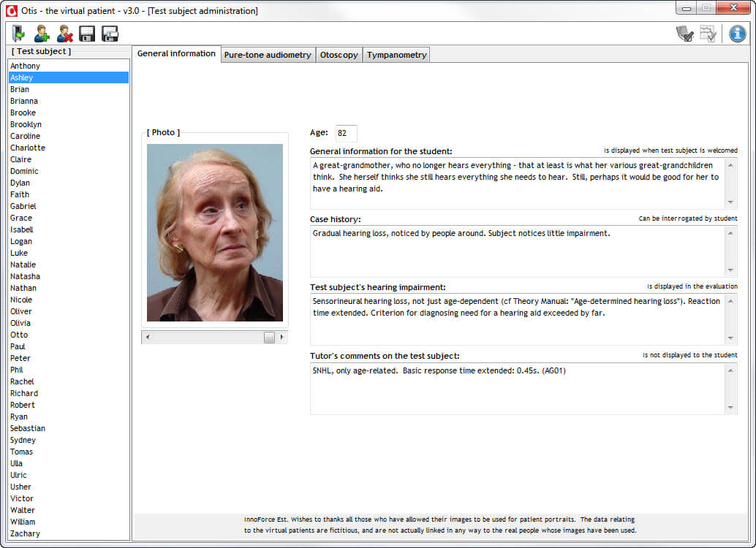Select test subject Zachary

coord(69,533)
